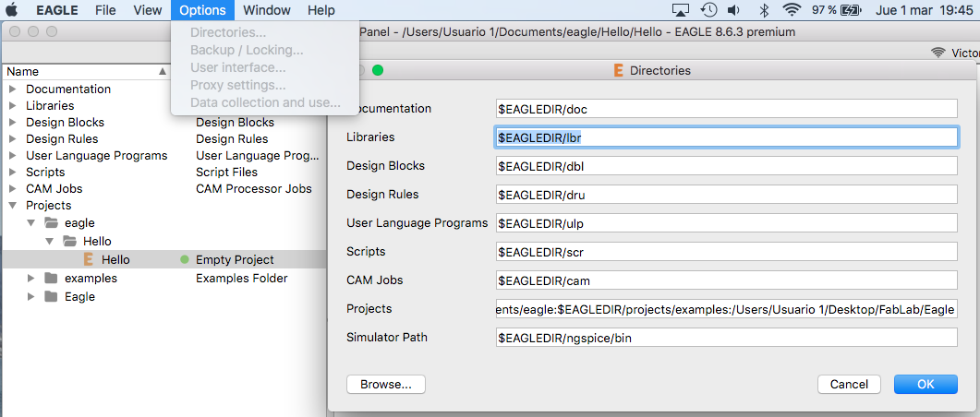980x417 pixels.
Task: Click the Documentation path field
Action: [727, 109]
